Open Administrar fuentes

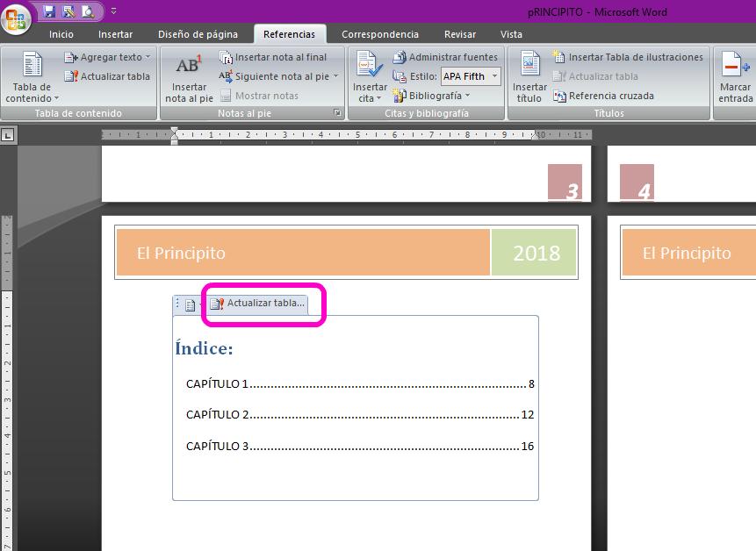(444, 57)
